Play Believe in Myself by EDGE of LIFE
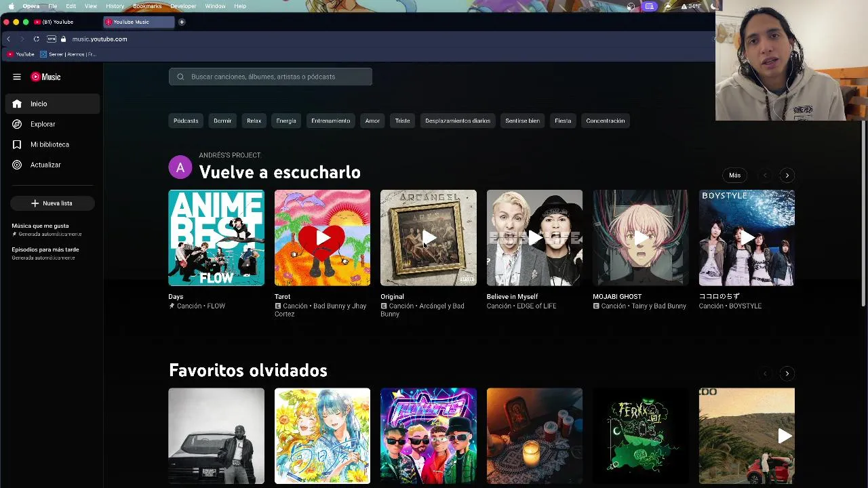Image resolution: width=868 pixels, height=488 pixels. (x=534, y=238)
